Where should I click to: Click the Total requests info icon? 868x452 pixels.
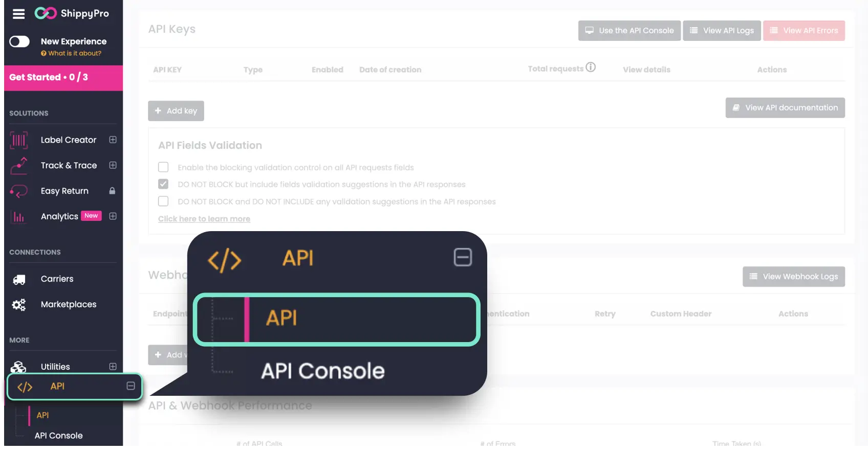tap(591, 67)
